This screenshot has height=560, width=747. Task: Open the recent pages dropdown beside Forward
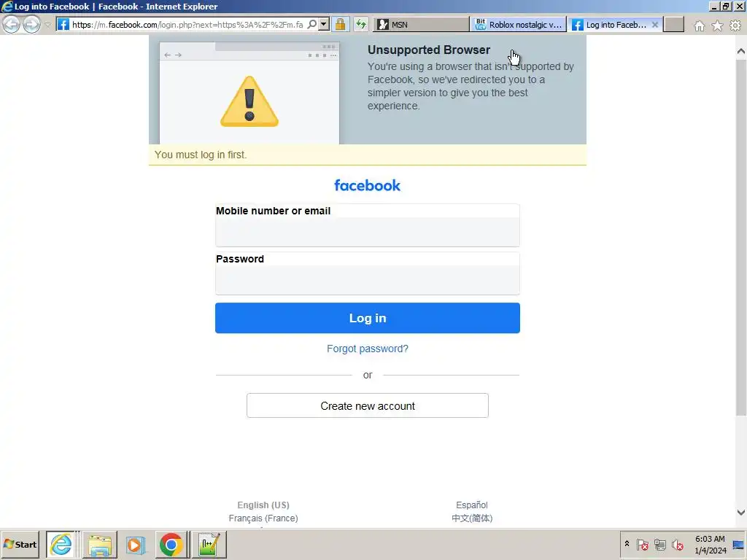[47, 25]
